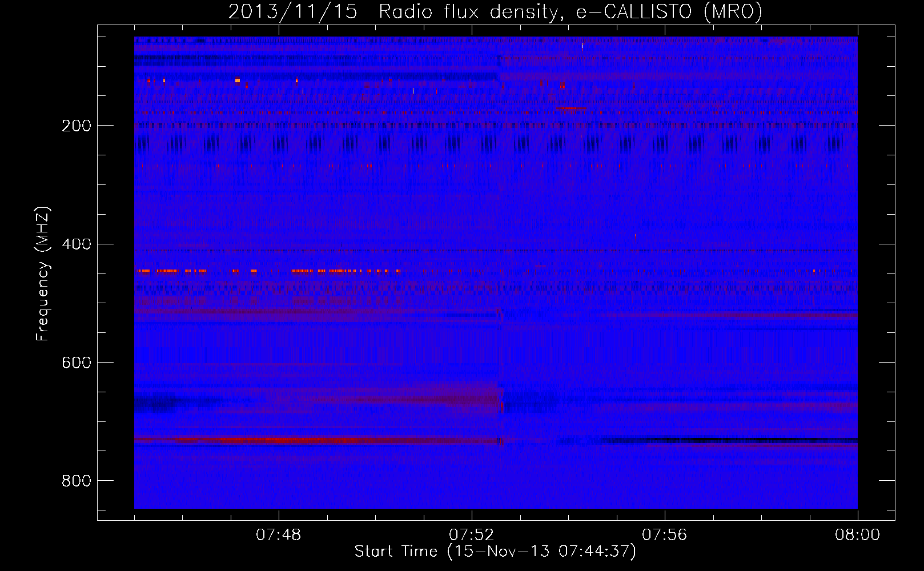Click the 08:00 time tick label
This screenshot has width=924, height=571.
point(857,535)
